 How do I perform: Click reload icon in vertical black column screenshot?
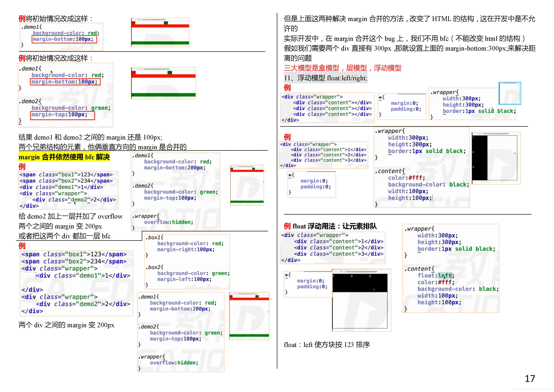(x=480, y=134)
